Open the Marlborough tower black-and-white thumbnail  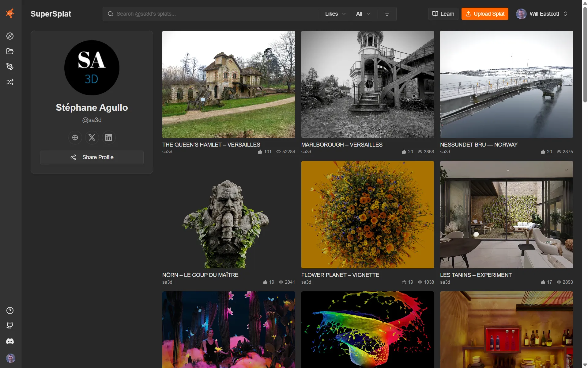pos(367,84)
